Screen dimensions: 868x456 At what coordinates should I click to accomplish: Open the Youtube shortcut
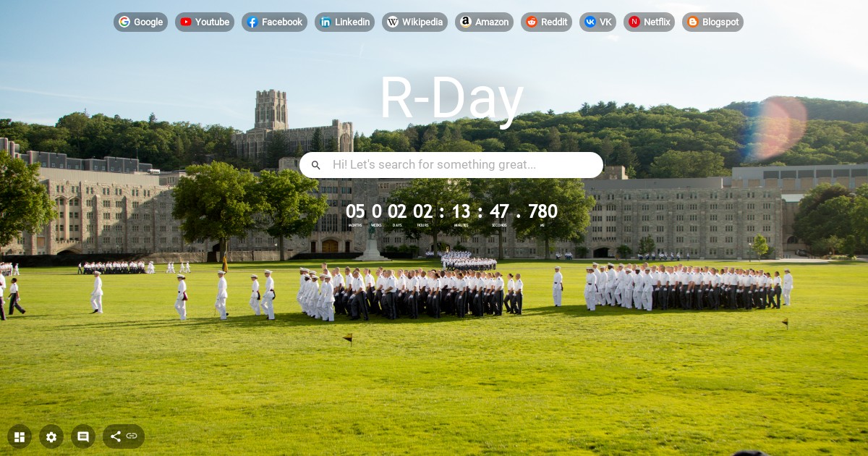coord(187,22)
